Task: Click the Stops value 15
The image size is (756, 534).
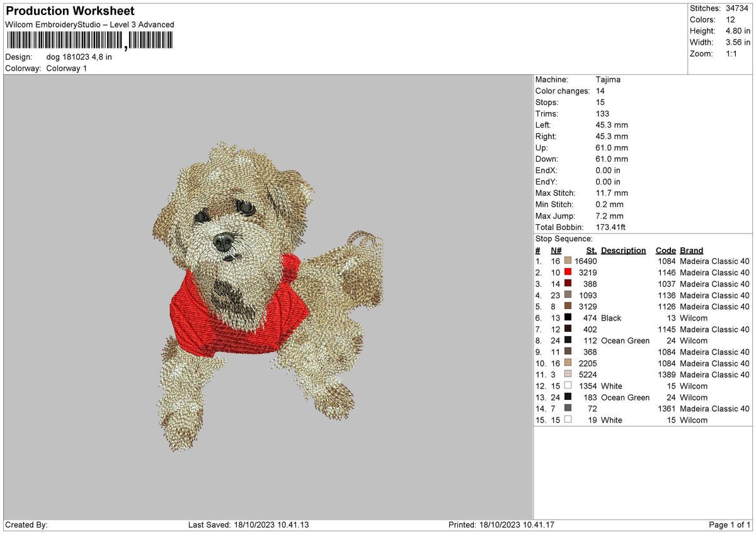Action: point(600,103)
